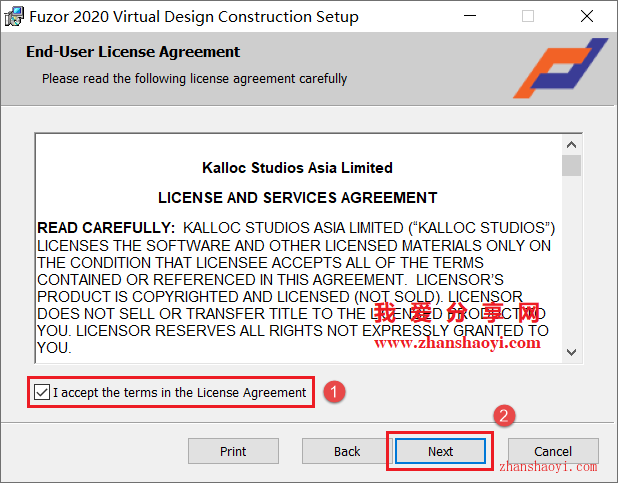Click the installer icon in title bar
The height and width of the screenshot is (483, 618).
pos(14,17)
